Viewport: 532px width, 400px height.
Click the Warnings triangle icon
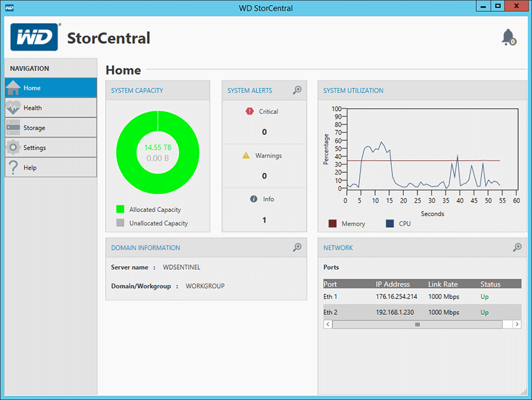tap(246, 155)
